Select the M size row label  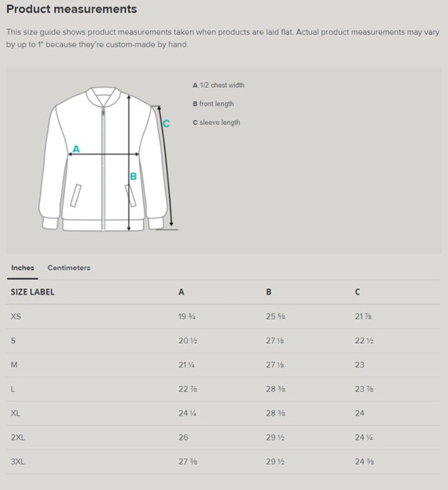(14, 364)
